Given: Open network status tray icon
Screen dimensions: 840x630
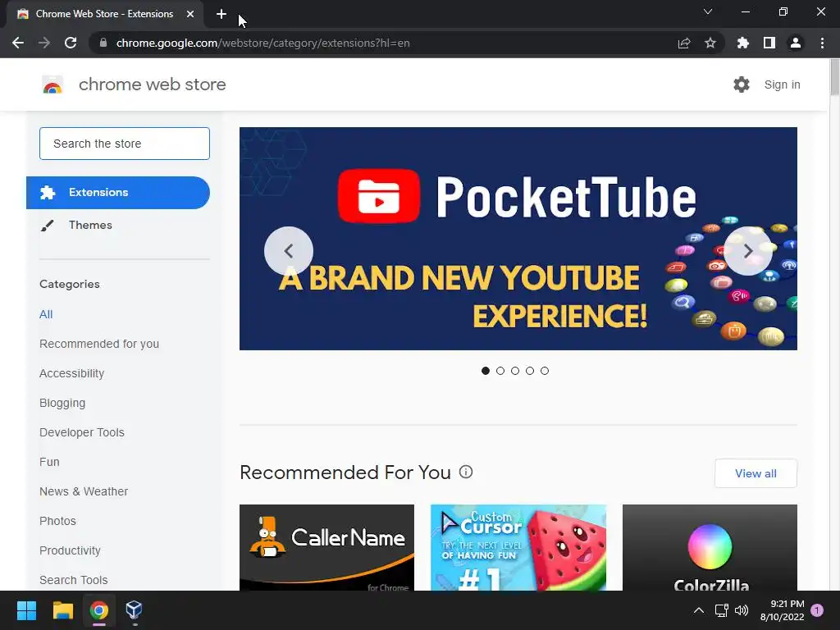Looking at the screenshot, I should (721, 610).
